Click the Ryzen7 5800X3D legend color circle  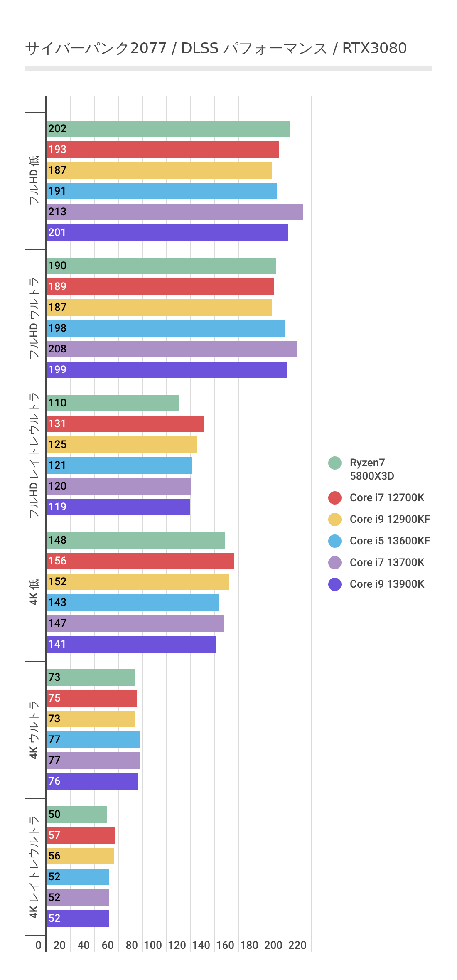(x=334, y=463)
